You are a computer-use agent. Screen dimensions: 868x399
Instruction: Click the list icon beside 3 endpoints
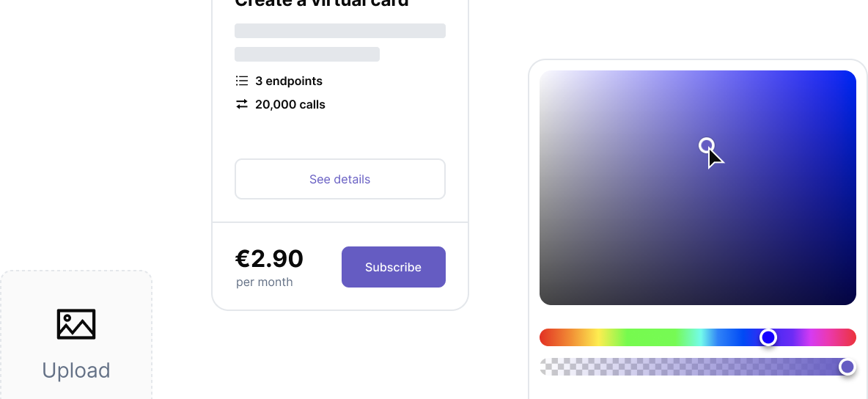[x=241, y=81]
